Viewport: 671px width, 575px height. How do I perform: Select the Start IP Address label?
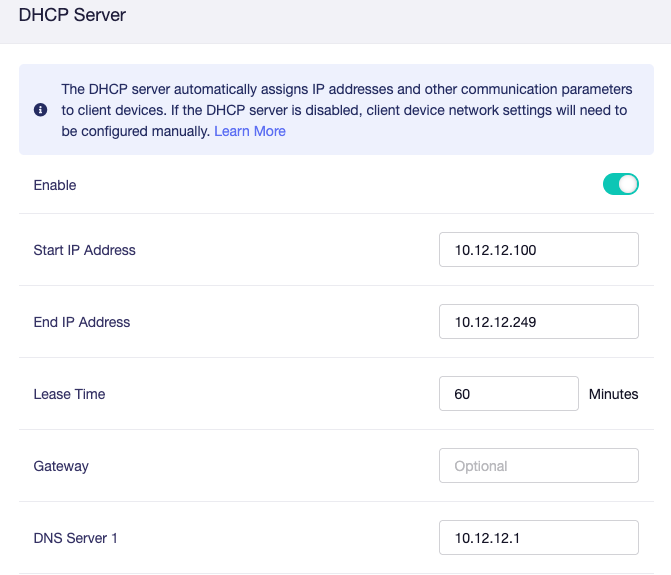pyautogui.click(x=84, y=250)
